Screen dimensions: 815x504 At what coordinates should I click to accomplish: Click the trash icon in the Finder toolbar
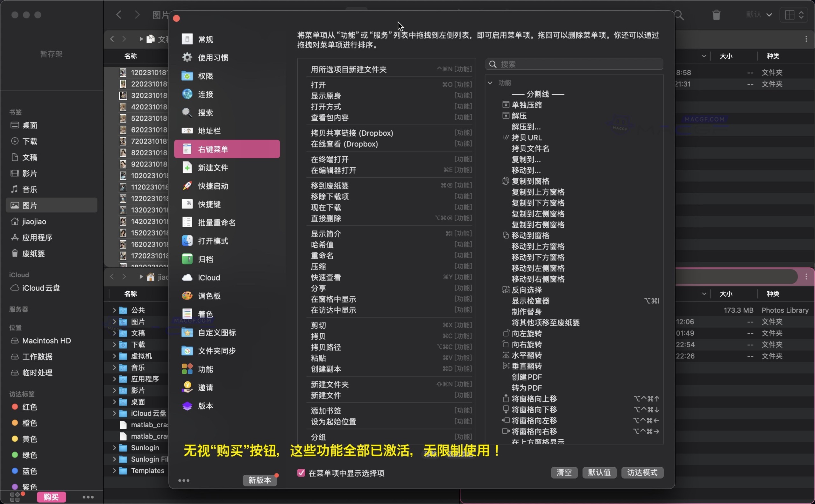point(716,15)
